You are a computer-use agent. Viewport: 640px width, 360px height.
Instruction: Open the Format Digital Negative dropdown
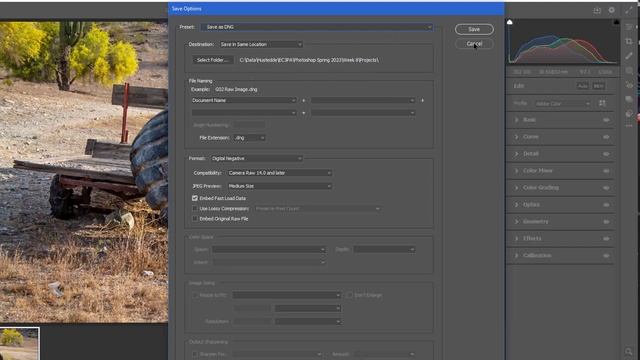[x=257, y=158]
